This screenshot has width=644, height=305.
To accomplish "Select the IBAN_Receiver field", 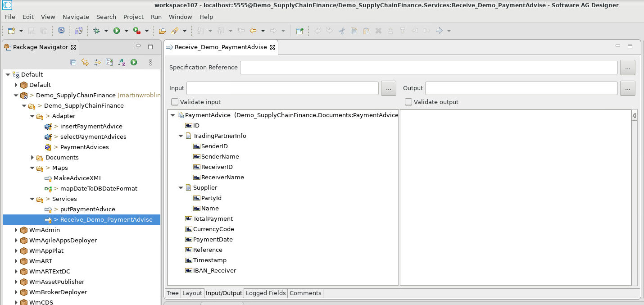I will coord(214,271).
